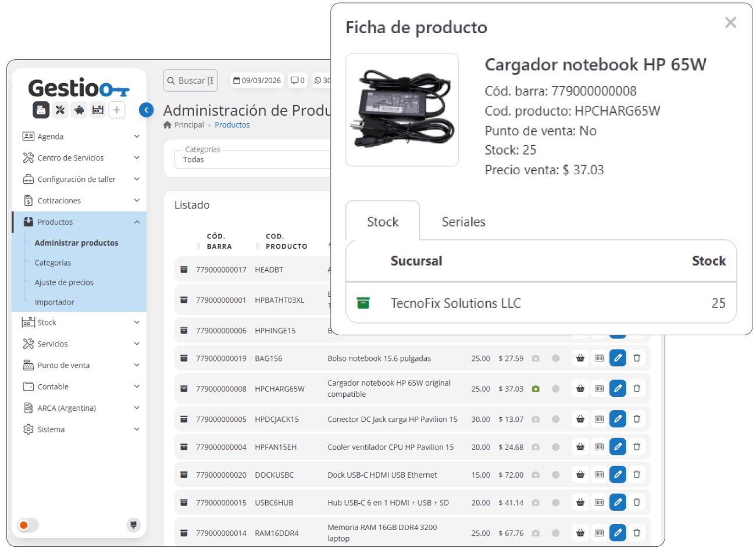Toggle status dot for Bolso notebook 15.6 row
Image resolution: width=756 pixels, height=552 pixels.
click(556, 359)
